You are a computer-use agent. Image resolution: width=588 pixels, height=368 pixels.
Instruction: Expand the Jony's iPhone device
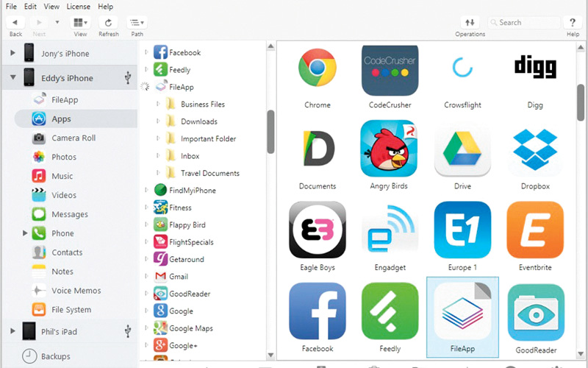coord(13,54)
